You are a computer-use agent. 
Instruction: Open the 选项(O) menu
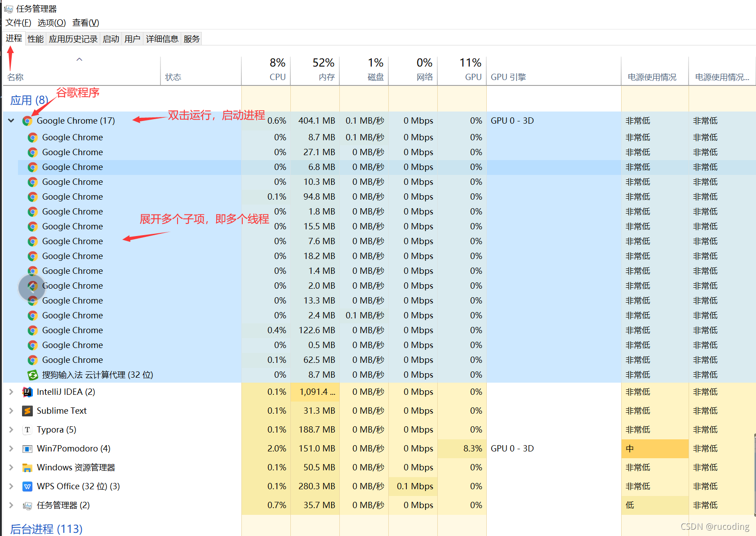pos(52,22)
